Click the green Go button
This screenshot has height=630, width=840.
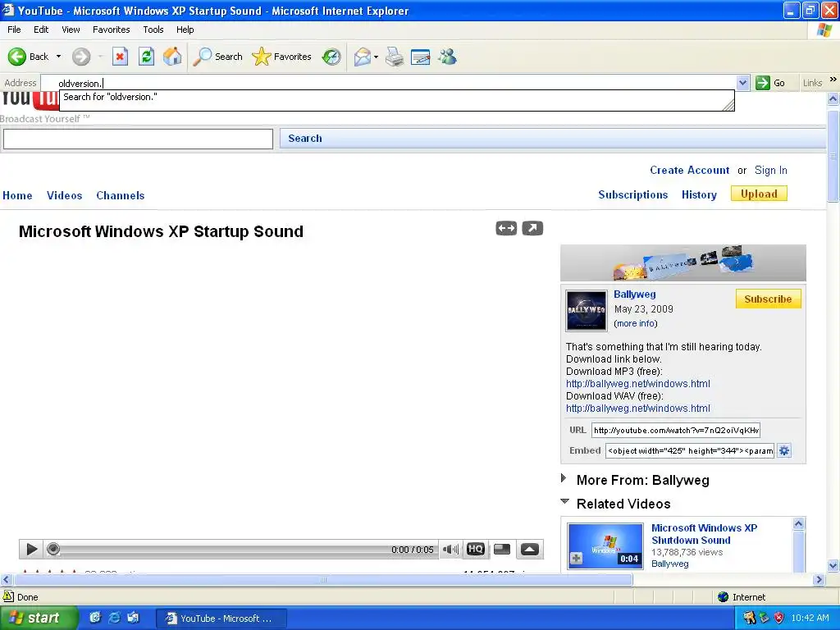tap(769, 83)
